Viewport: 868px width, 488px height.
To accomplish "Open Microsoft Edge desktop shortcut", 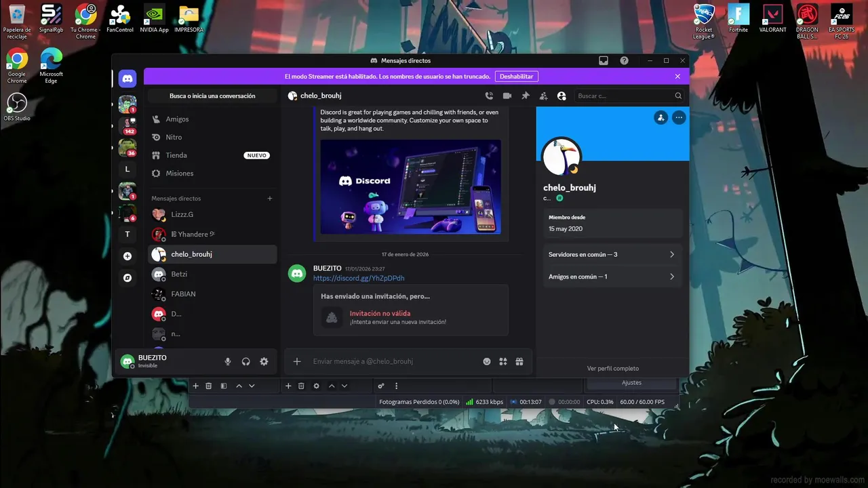I will [52, 65].
